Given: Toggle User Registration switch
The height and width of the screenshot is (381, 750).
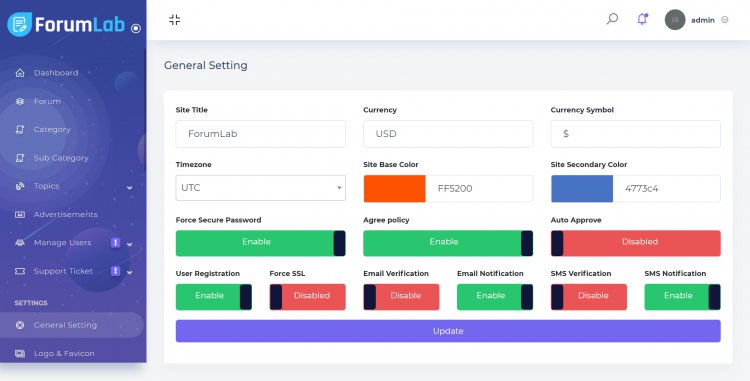Looking at the screenshot, I should click(x=213, y=297).
